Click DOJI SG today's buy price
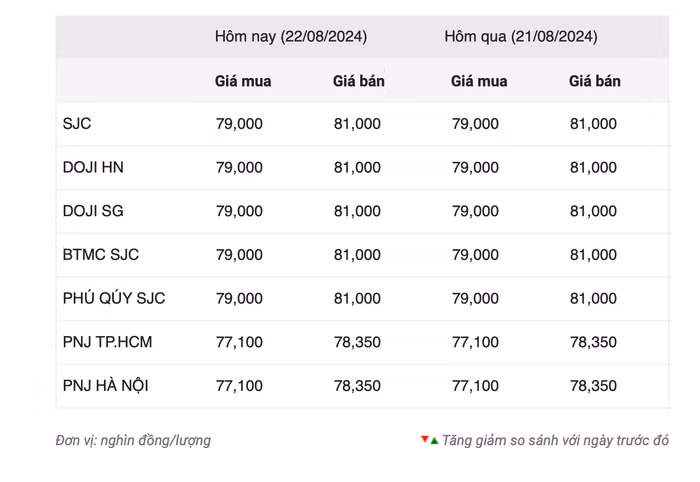This screenshot has height=482, width=700. (239, 211)
